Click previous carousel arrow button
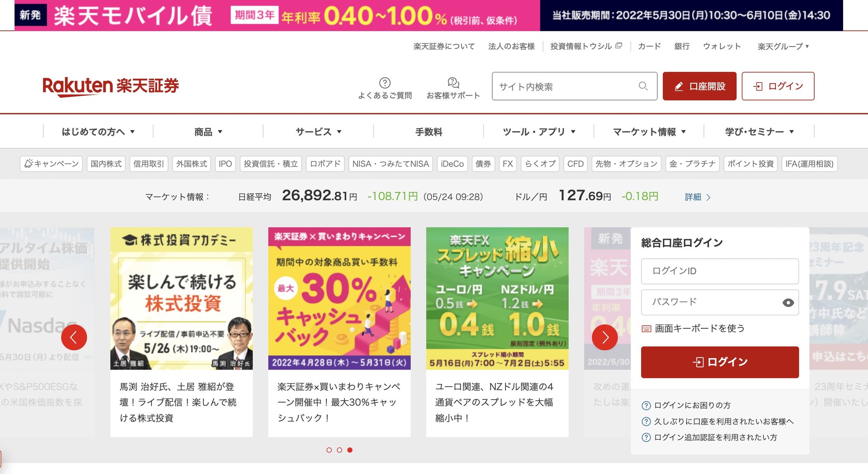Viewport: 868px width, 474px height. pyautogui.click(x=74, y=337)
